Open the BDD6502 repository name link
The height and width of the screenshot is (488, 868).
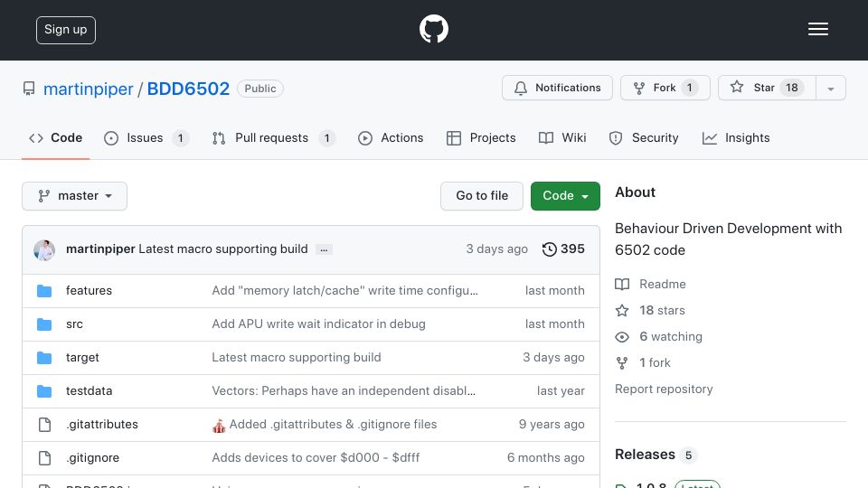(188, 89)
